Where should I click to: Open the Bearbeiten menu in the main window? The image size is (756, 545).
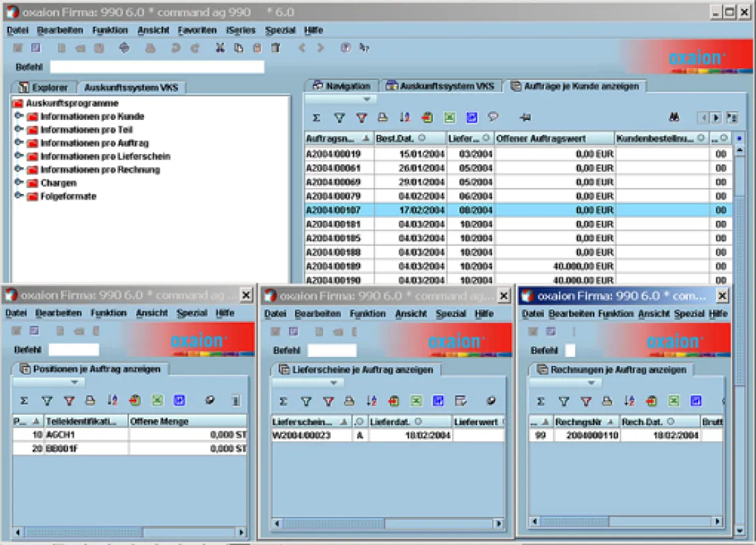pos(60,31)
